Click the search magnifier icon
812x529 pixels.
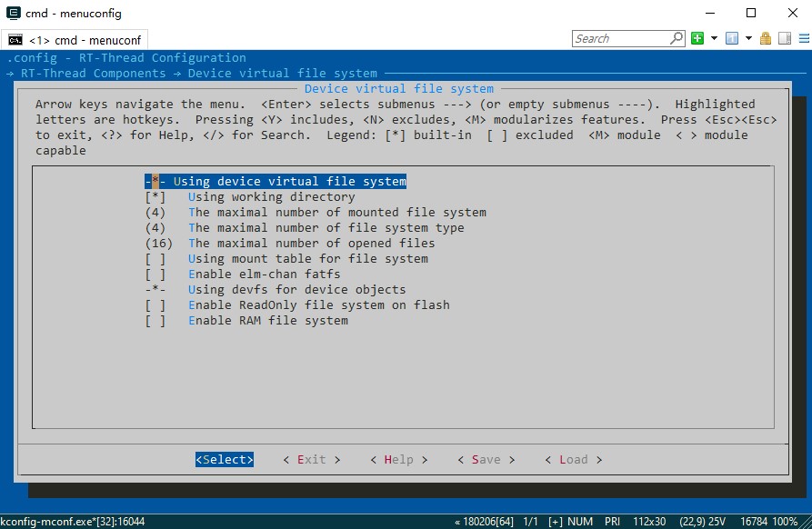pyautogui.click(x=677, y=38)
